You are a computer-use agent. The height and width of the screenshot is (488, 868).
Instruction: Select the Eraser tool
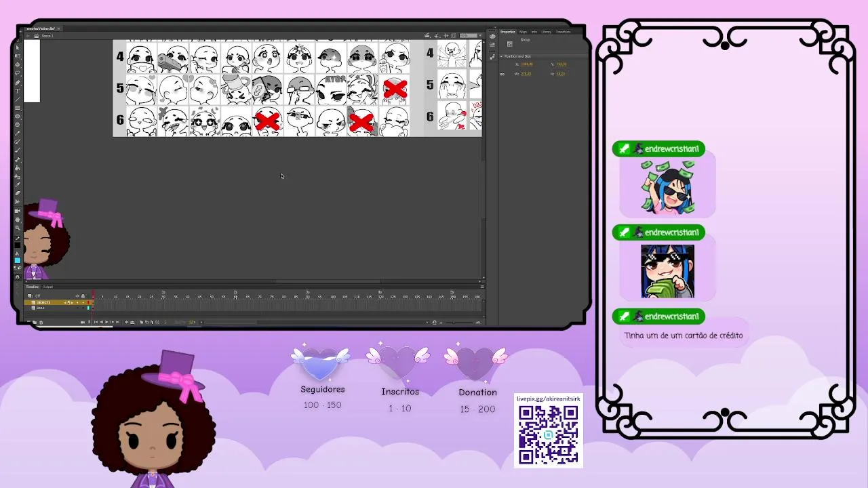18,193
